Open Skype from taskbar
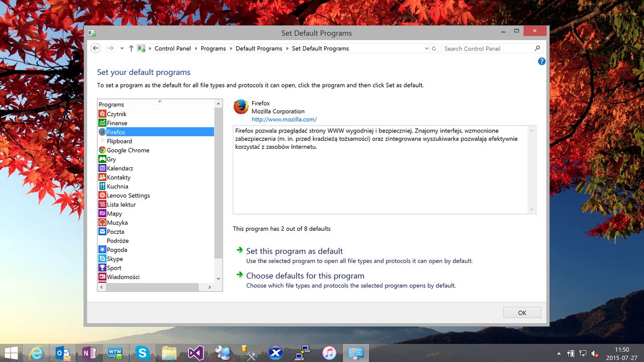Image resolution: width=644 pixels, height=362 pixels. point(142,353)
